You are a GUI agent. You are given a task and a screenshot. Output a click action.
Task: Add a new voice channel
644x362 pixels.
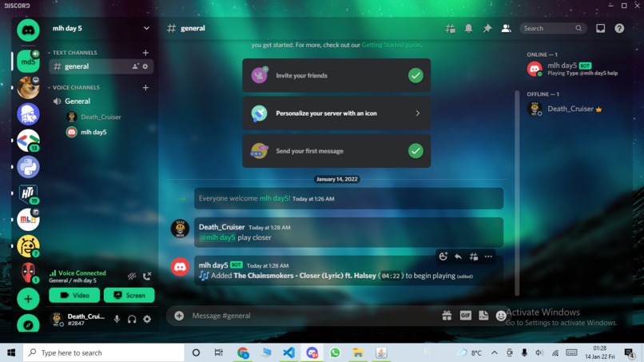click(145, 88)
